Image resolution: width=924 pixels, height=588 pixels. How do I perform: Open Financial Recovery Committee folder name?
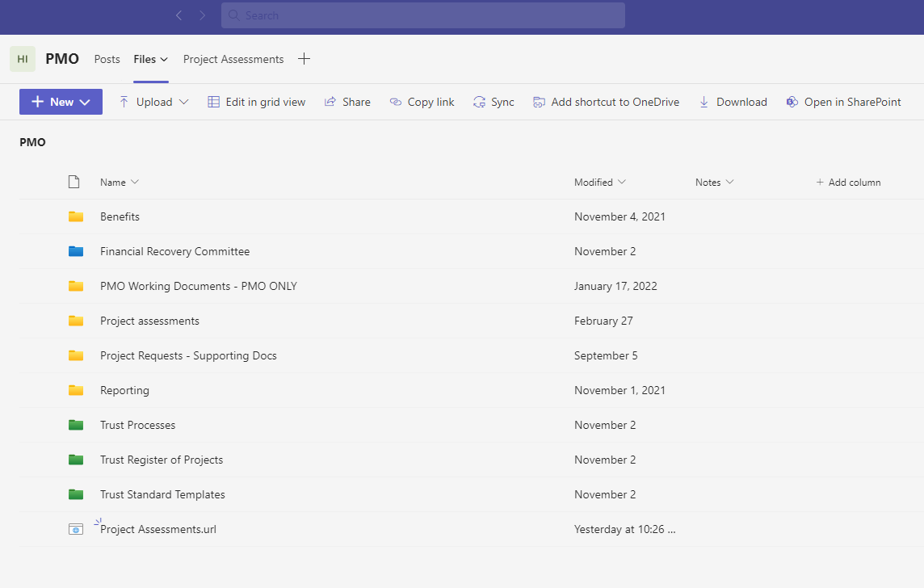pos(175,251)
